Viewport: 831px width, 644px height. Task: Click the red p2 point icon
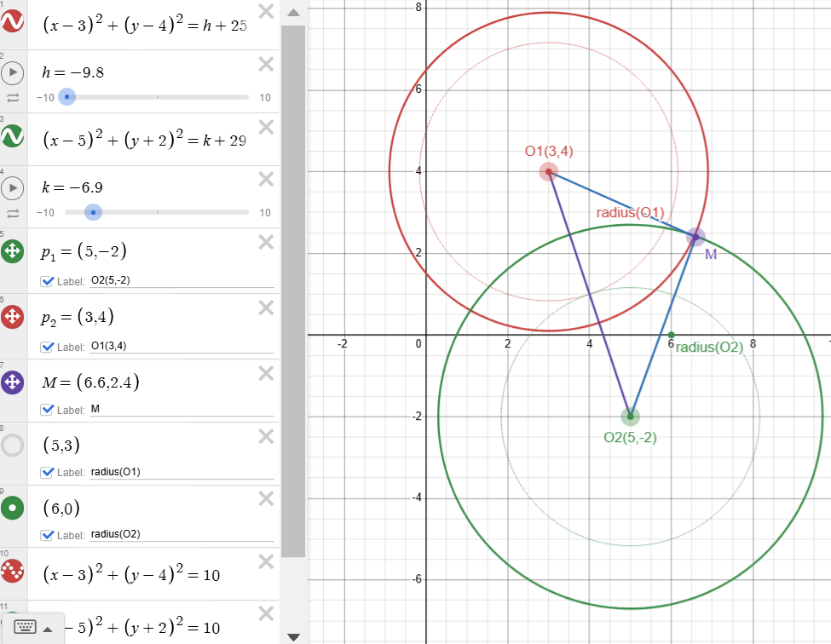pyautogui.click(x=13, y=317)
